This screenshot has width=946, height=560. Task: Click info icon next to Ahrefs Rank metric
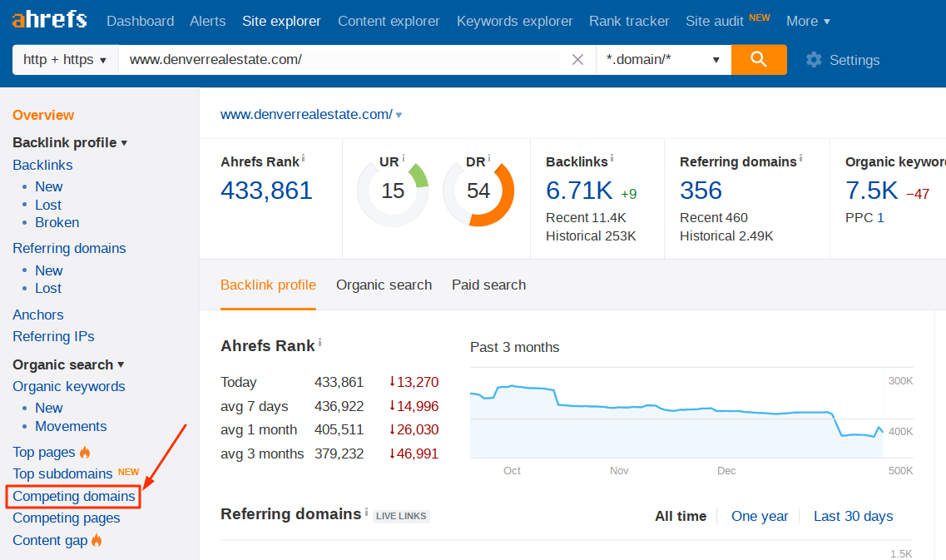point(303,158)
